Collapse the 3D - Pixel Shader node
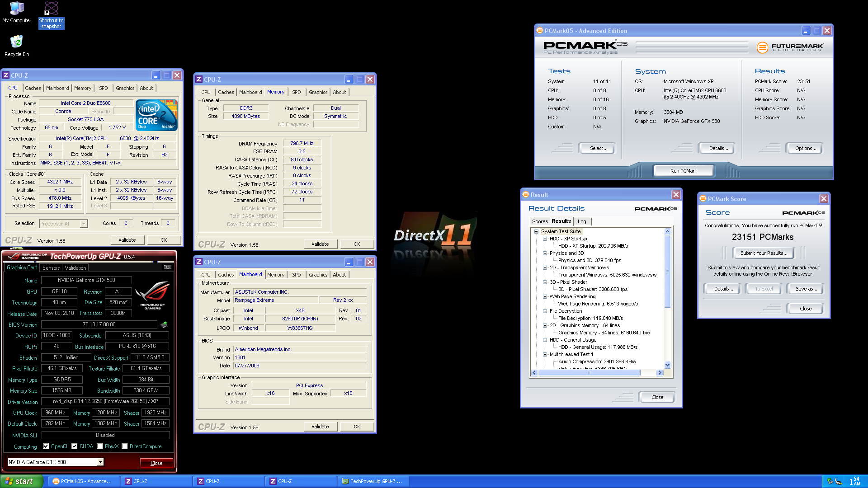This screenshot has height=488, width=868. point(545,282)
